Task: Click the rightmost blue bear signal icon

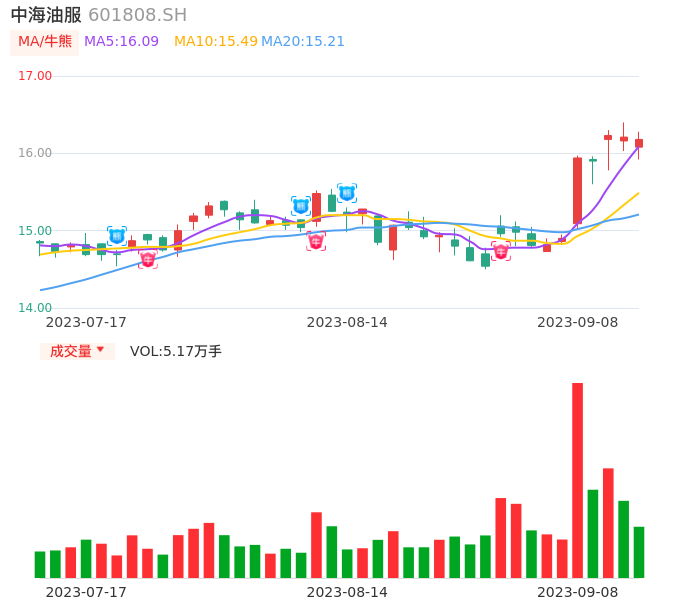Action: 347,193
